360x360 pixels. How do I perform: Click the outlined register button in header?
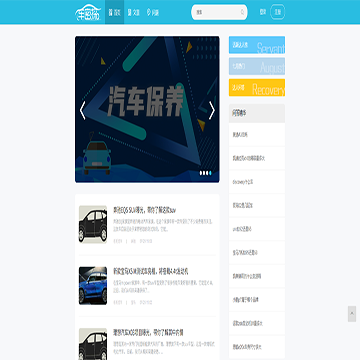278,12
